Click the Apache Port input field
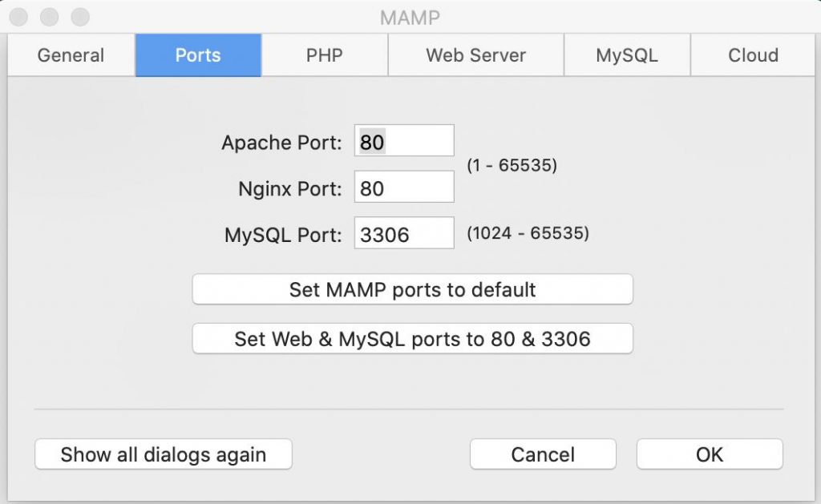Viewport: 821px width, 504px height. (404, 140)
